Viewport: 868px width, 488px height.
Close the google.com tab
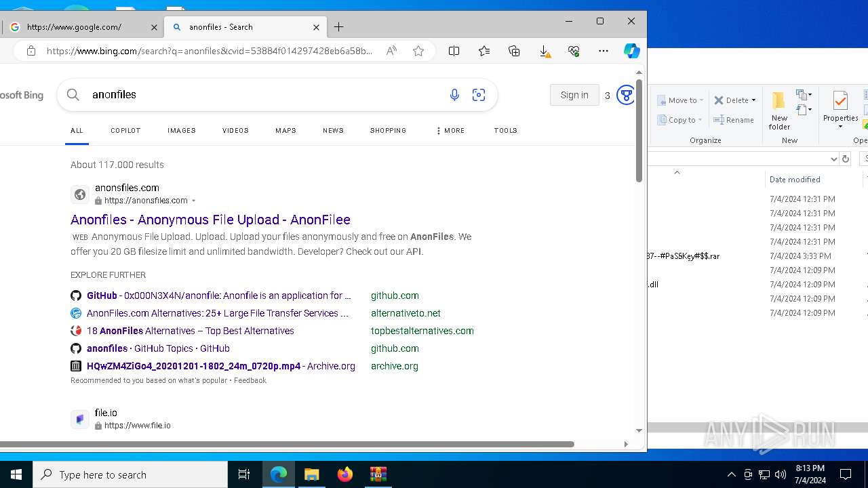(x=154, y=27)
